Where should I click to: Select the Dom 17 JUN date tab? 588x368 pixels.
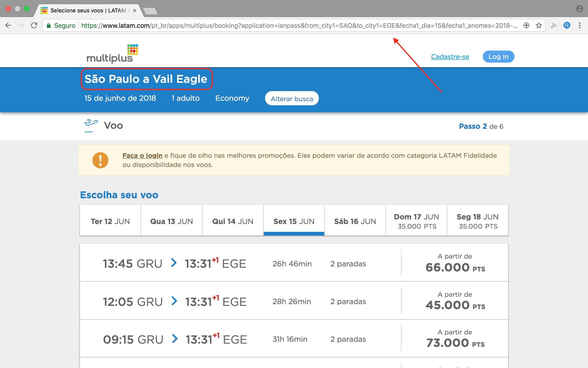(x=416, y=221)
